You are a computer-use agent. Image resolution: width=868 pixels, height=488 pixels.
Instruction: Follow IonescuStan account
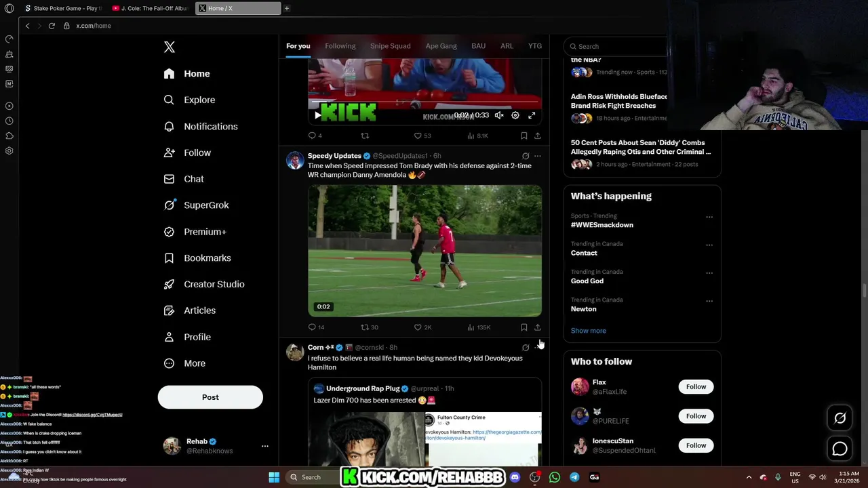click(x=696, y=445)
